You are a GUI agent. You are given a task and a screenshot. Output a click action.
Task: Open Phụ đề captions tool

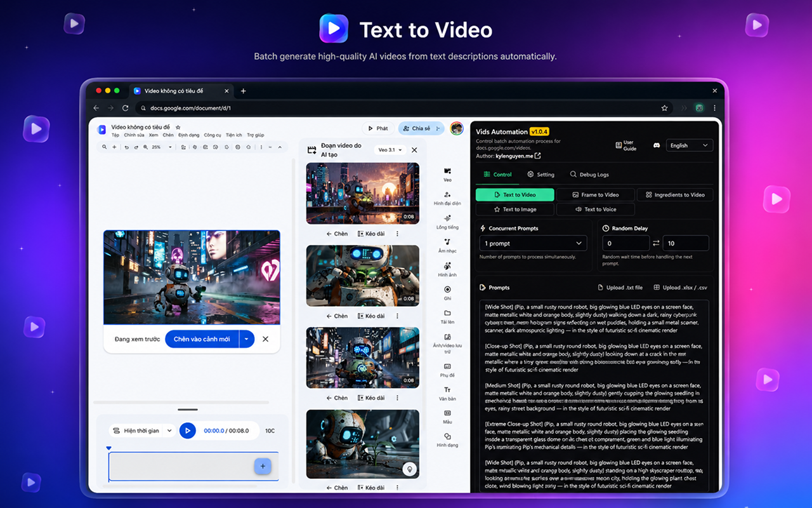(x=447, y=370)
